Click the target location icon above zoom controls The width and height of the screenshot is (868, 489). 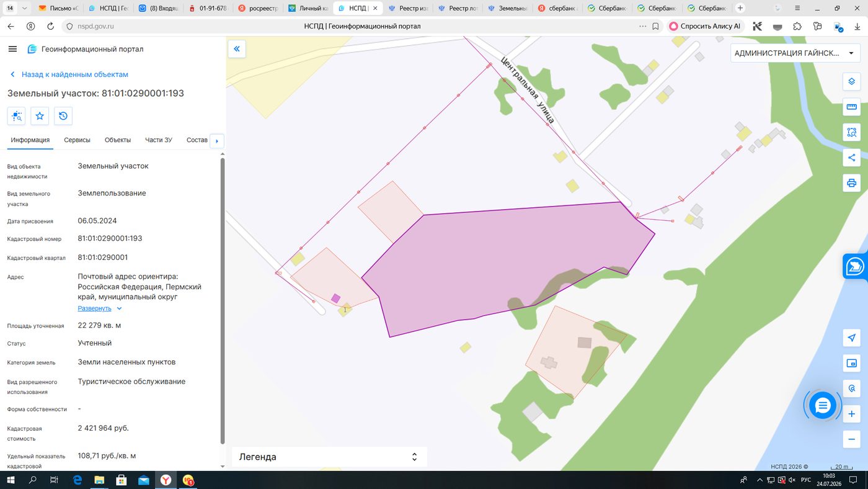(x=852, y=388)
